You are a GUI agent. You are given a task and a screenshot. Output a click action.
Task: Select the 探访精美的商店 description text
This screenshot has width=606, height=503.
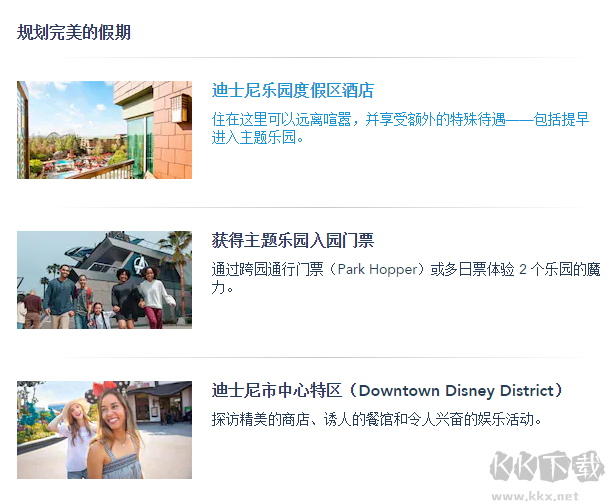coord(376,419)
